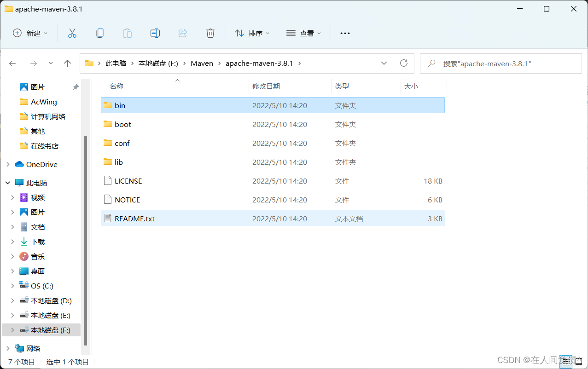Screen dimensions: 588x369
Task: Click the Copy icon in toolbar
Action: 100,33
